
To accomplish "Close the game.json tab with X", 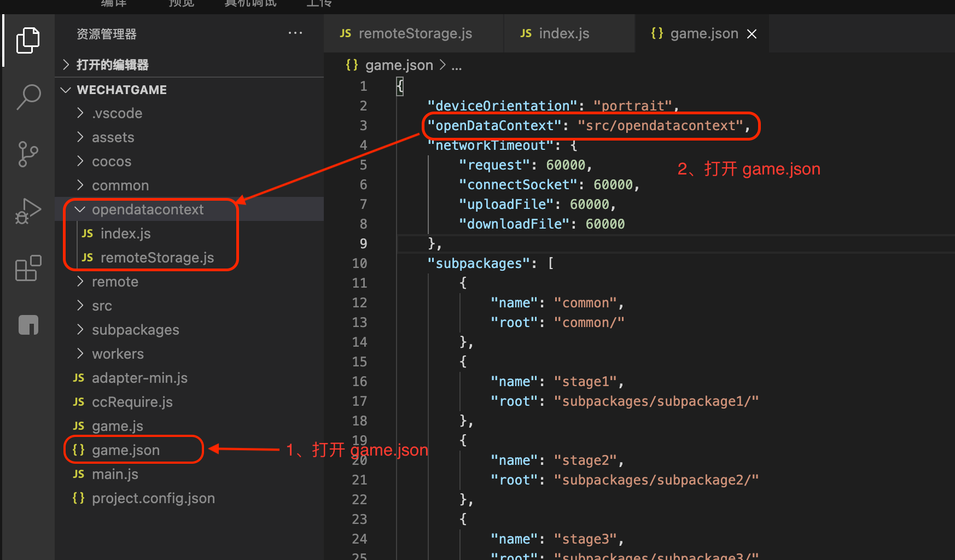I will [x=752, y=34].
